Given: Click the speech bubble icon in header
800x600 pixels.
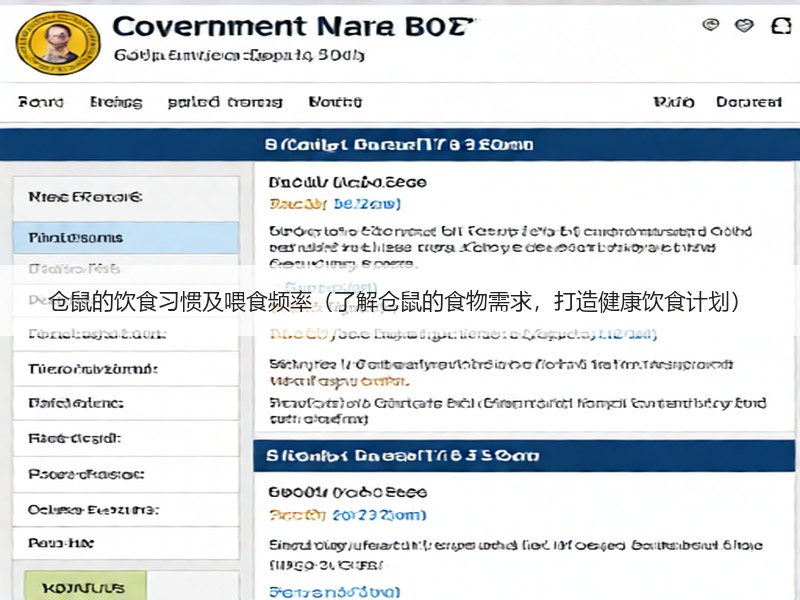Looking at the screenshot, I should [x=711, y=24].
